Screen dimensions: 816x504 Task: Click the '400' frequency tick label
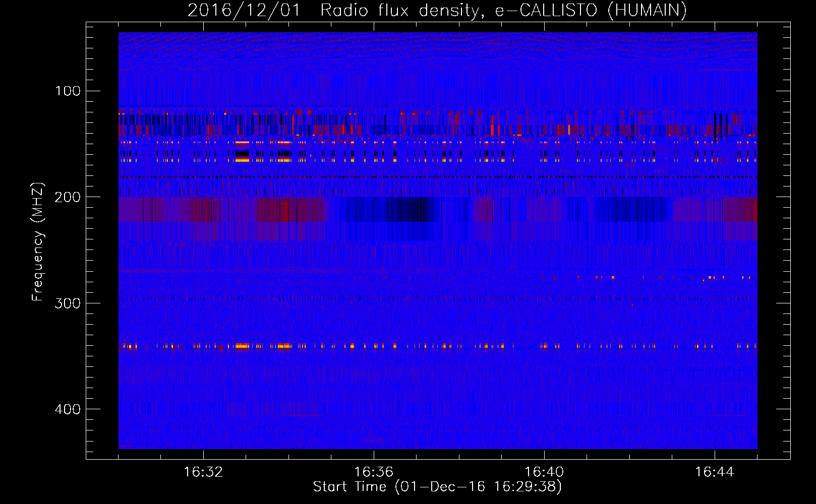coord(68,409)
